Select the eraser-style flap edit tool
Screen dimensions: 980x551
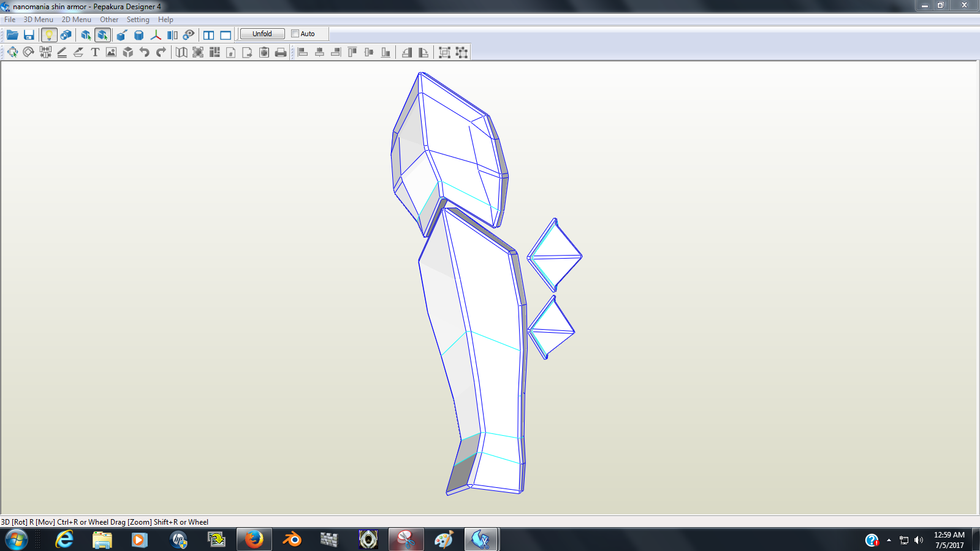click(x=78, y=52)
